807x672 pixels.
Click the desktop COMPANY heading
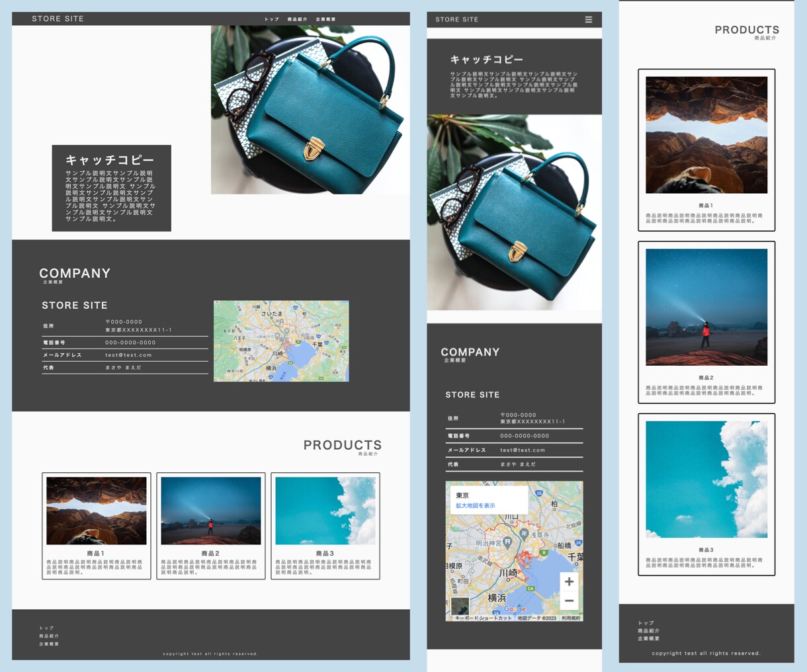click(75, 273)
